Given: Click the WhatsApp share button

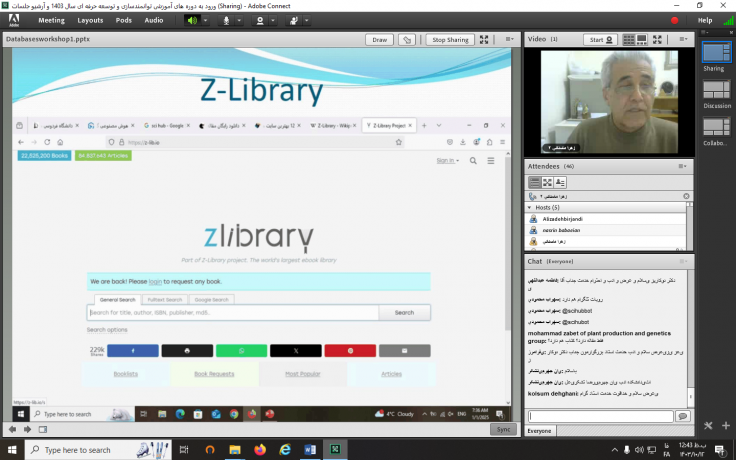Looking at the screenshot, I should click(241, 351).
